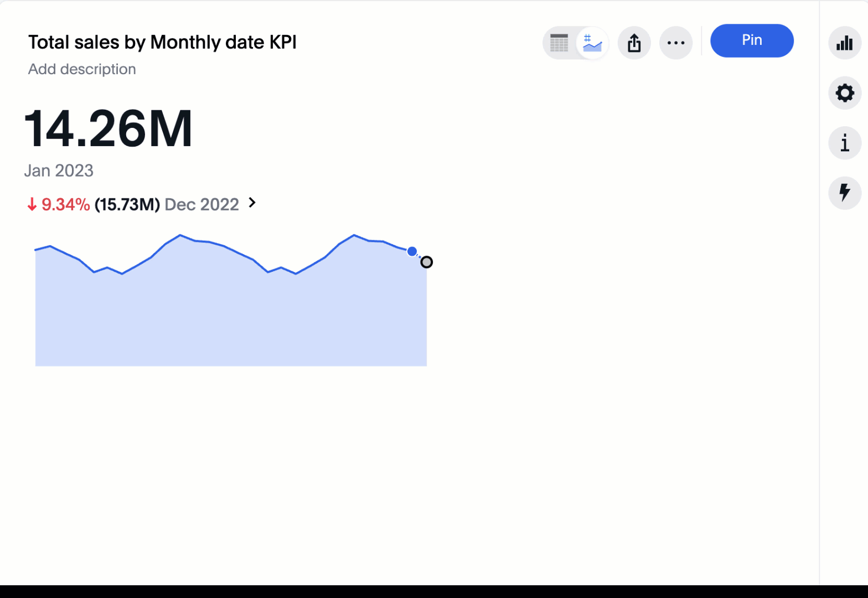Edit the title Total sales by Monthly date KPI
Screen dimensions: 868x598
162,43
